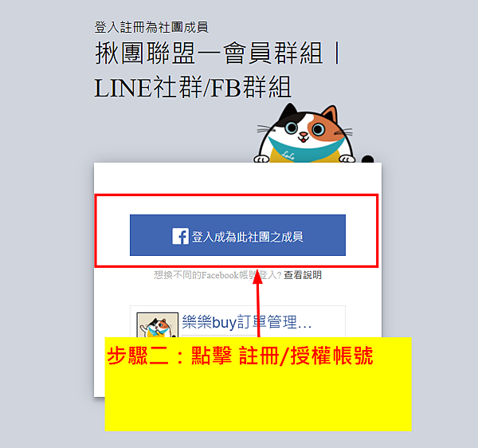Viewport: 478px width, 448px height.
Task: Select the 揪團聯盟—會員群組 heading text
Action: click(209, 53)
